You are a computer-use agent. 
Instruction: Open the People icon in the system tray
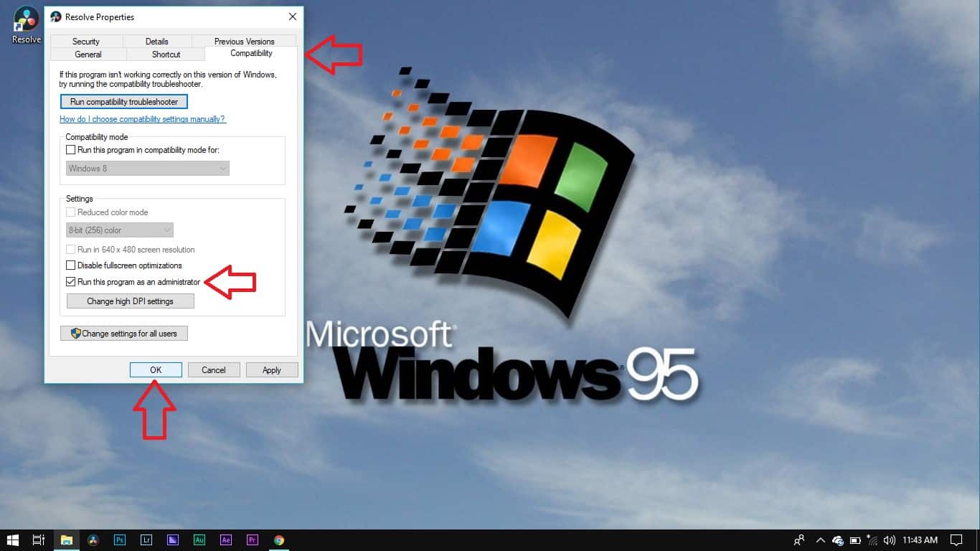[799, 540]
